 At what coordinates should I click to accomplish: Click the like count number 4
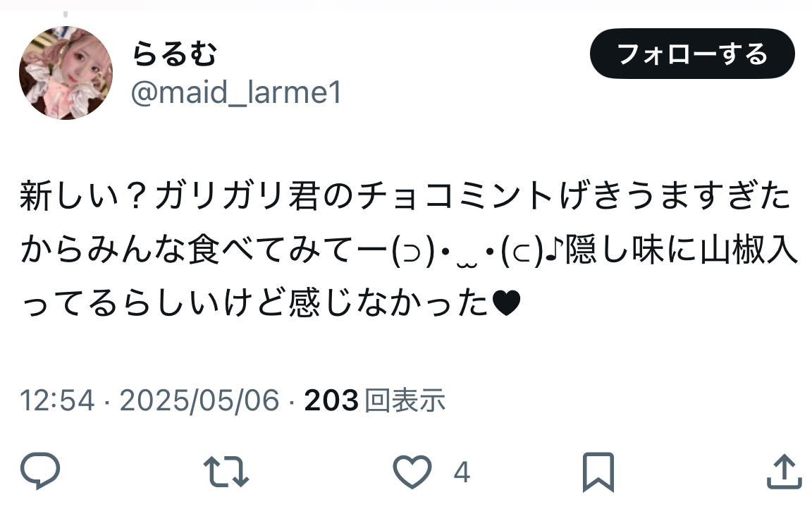(462, 472)
